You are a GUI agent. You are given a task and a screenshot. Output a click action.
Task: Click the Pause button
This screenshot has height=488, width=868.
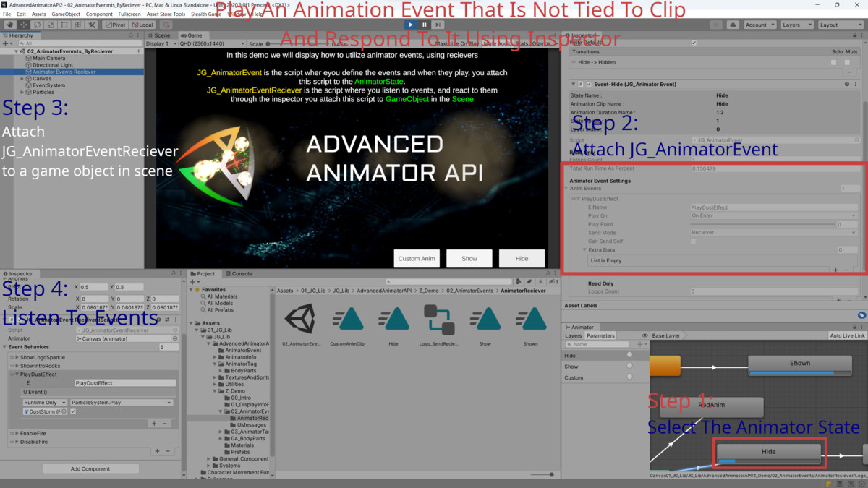pyautogui.click(x=425, y=25)
